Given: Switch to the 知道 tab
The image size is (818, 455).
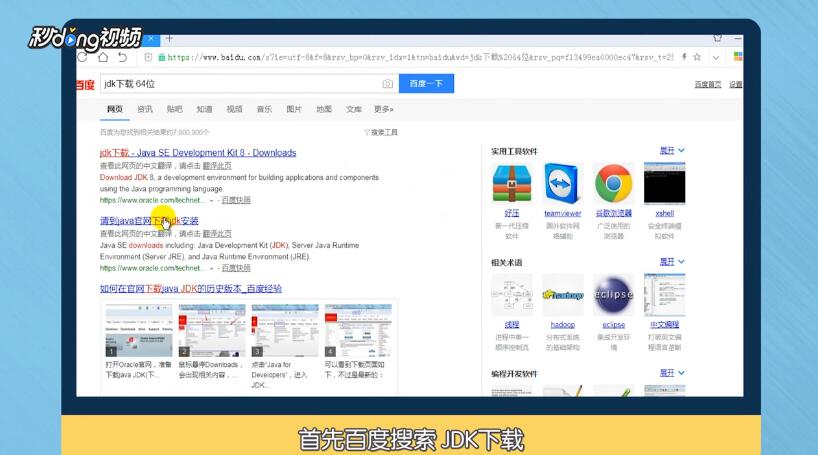Looking at the screenshot, I should click(204, 109).
